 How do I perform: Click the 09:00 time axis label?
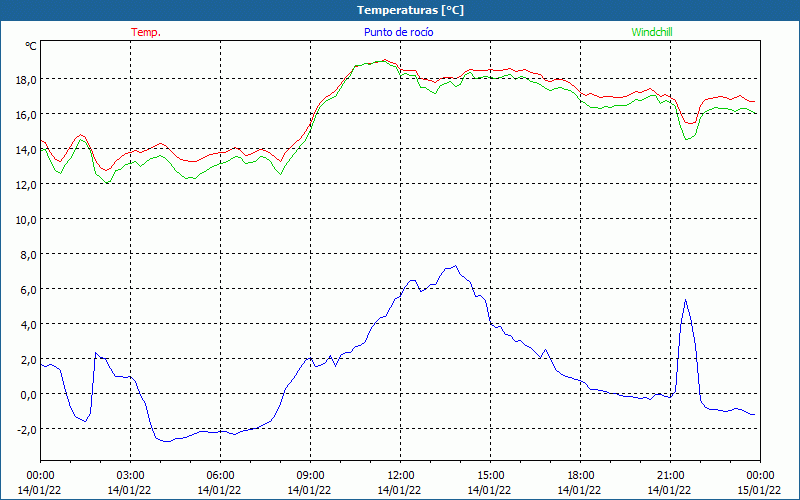tap(310, 476)
